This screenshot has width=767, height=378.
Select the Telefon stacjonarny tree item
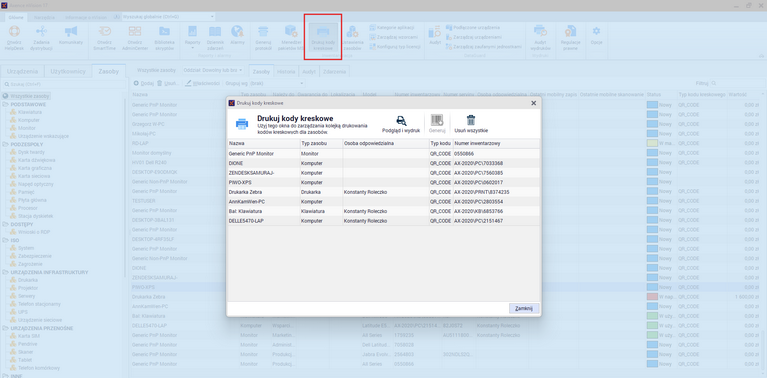click(x=39, y=304)
